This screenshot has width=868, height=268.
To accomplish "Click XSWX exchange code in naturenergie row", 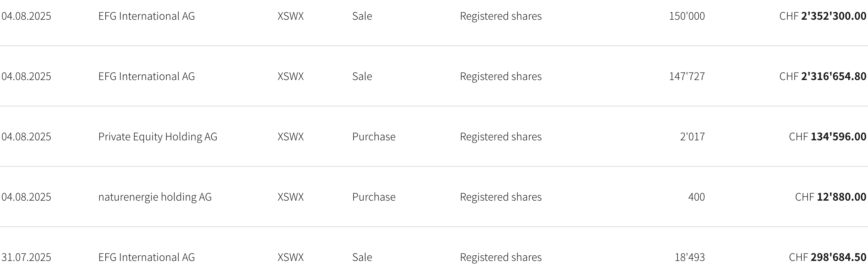I will 290,197.
